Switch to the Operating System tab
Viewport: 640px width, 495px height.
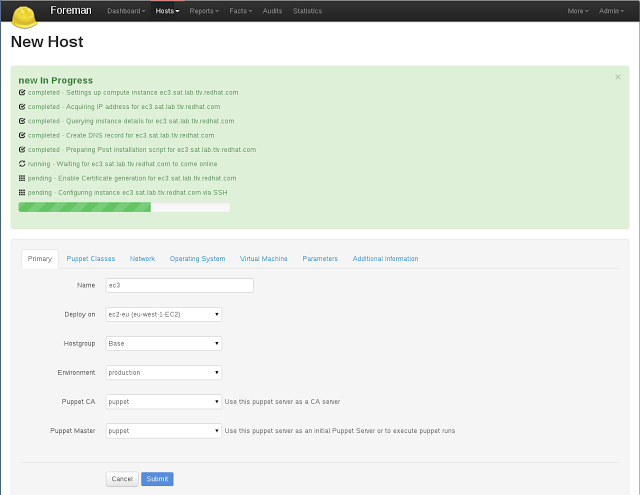tap(198, 259)
